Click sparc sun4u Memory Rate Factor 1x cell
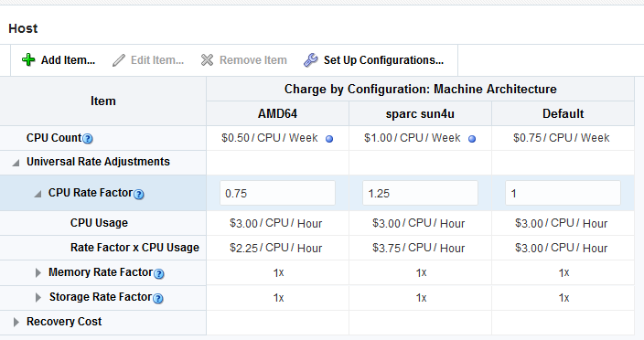 [421, 272]
